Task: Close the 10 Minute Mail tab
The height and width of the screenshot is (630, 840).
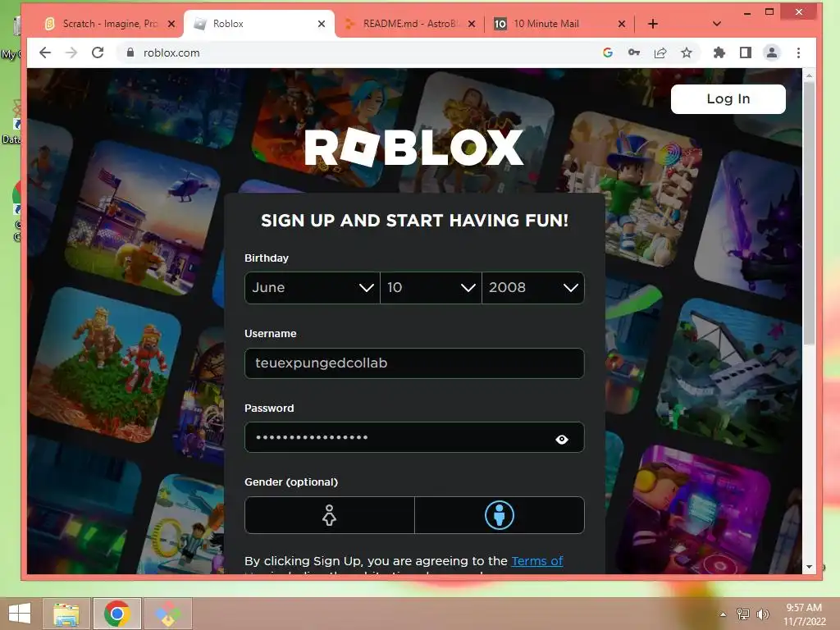Action: click(x=622, y=24)
